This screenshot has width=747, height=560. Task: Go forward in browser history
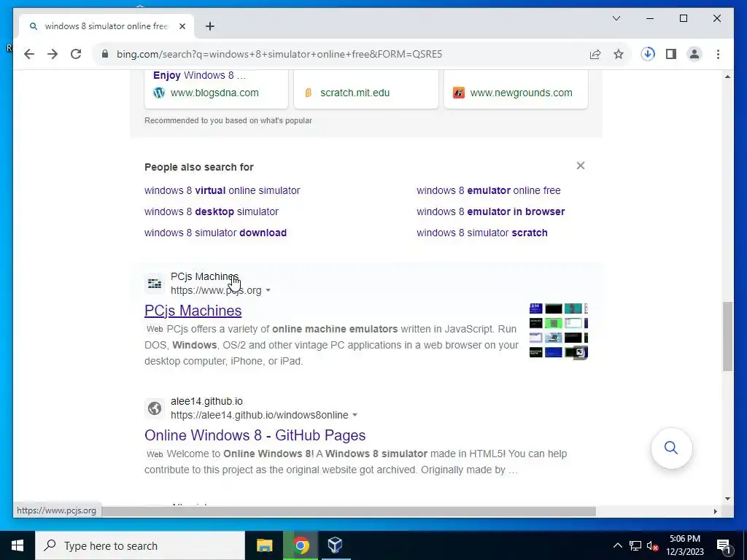pyautogui.click(x=53, y=54)
